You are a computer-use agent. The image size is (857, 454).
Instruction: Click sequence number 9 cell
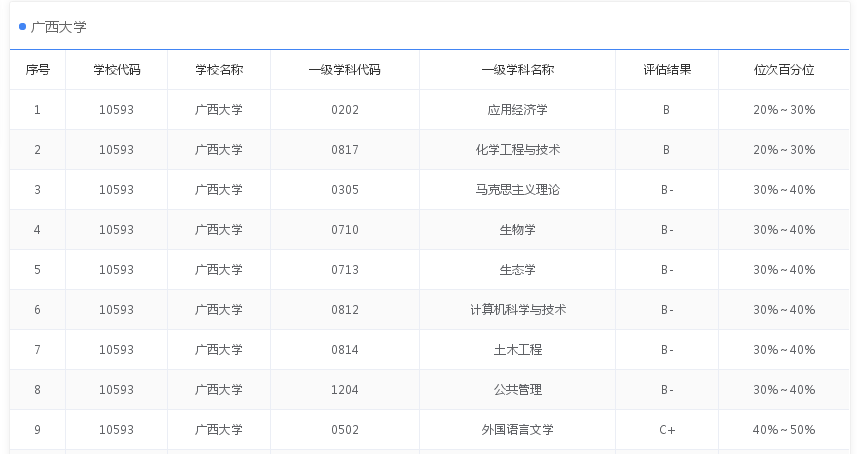(x=37, y=429)
